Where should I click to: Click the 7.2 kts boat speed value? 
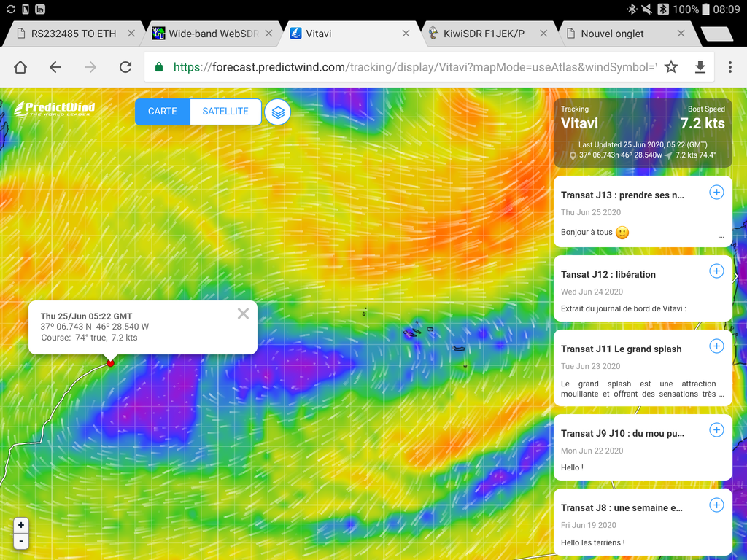click(703, 123)
